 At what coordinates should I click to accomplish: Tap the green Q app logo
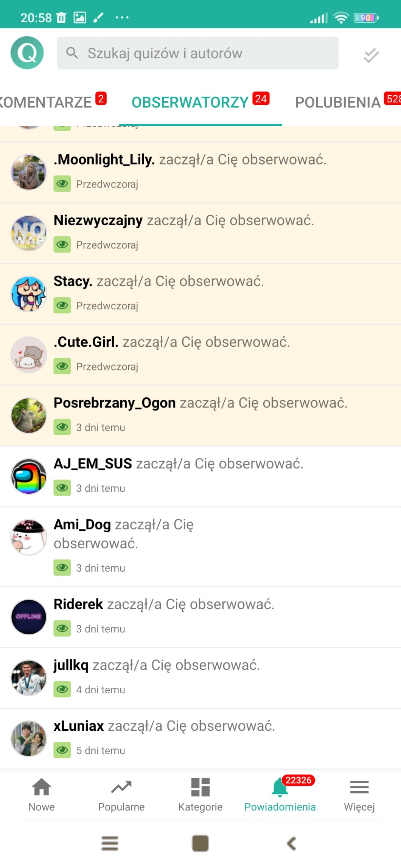[x=27, y=53]
